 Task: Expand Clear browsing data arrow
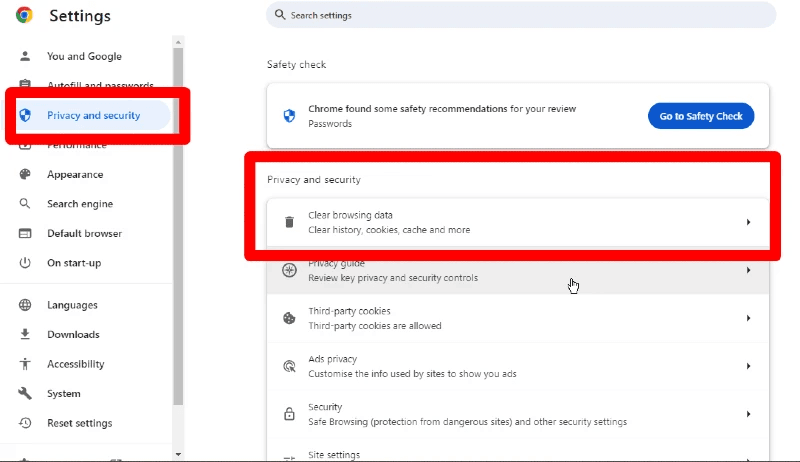(x=748, y=222)
